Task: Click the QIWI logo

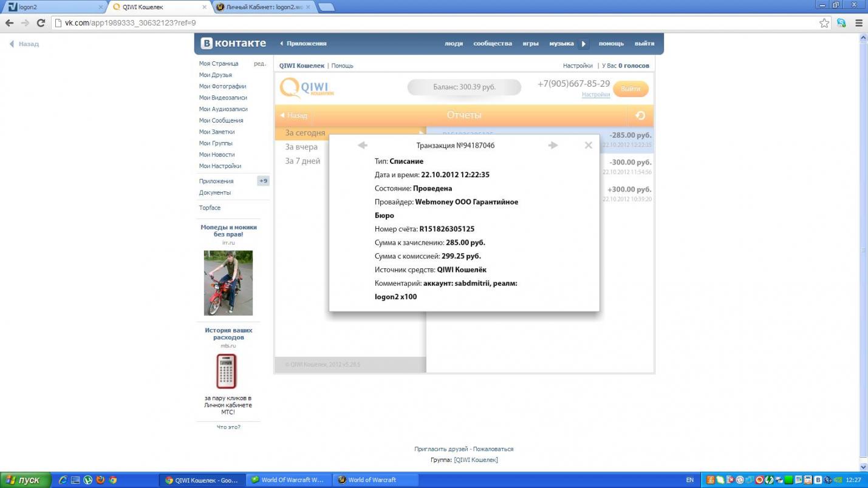Action: click(x=307, y=88)
